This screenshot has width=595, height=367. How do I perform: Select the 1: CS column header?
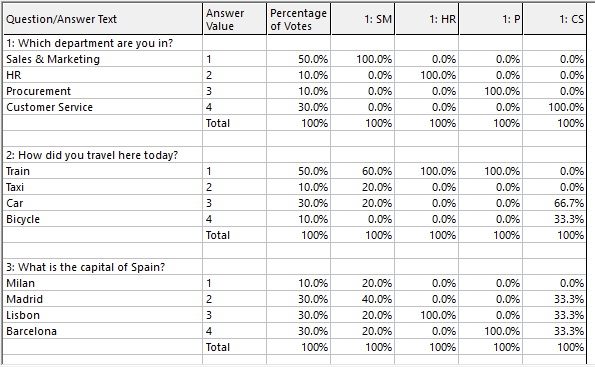click(555, 19)
